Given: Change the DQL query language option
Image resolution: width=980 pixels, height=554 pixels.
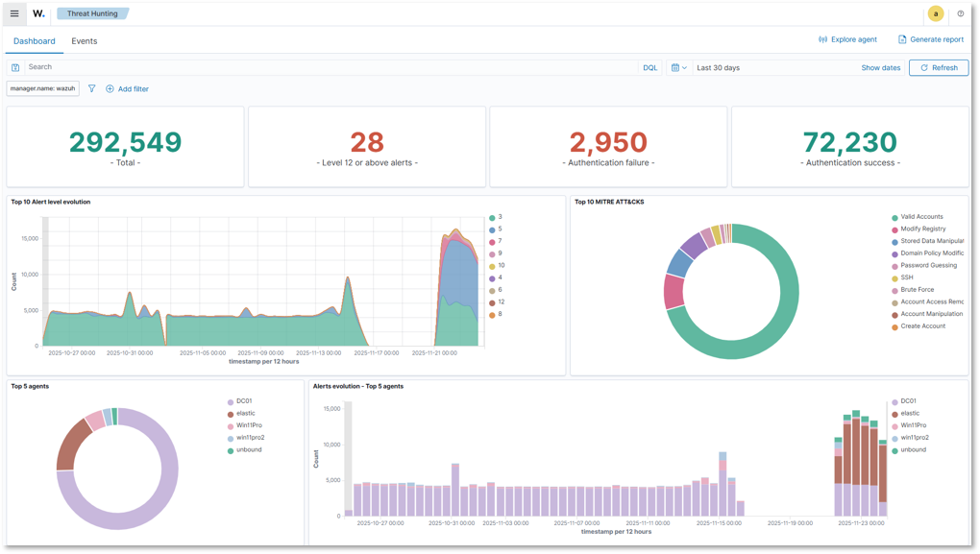Looking at the screenshot, I should pyautogui.click(x=649, y=67).
